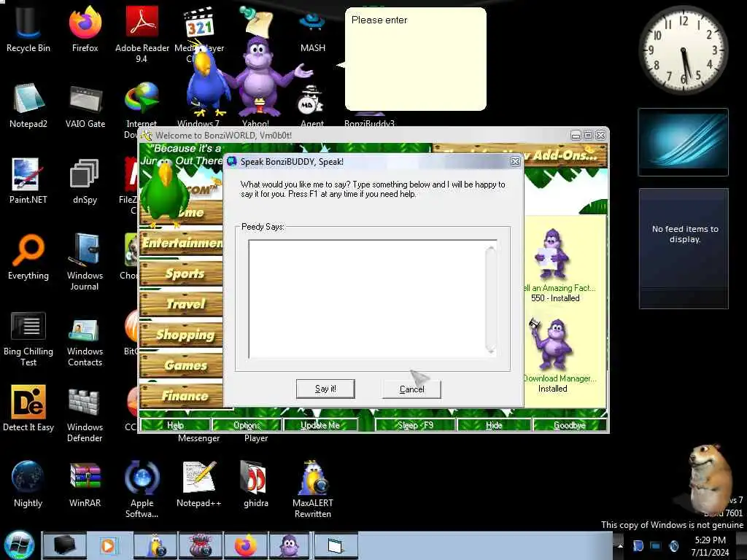Viewport: 747px width, 560px height.
Task: Click the Tell an Amazing Fact link
Action: (x=558, y=287)
